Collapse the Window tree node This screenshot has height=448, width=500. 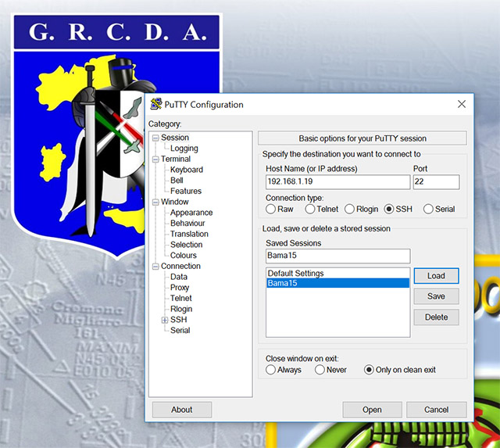155,202
